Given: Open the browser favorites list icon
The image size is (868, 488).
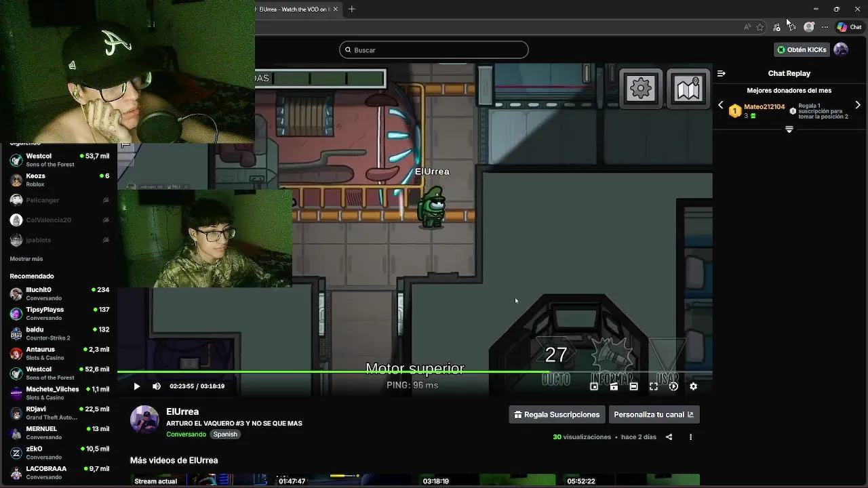Looking at the screenshot, I should 793,27.
